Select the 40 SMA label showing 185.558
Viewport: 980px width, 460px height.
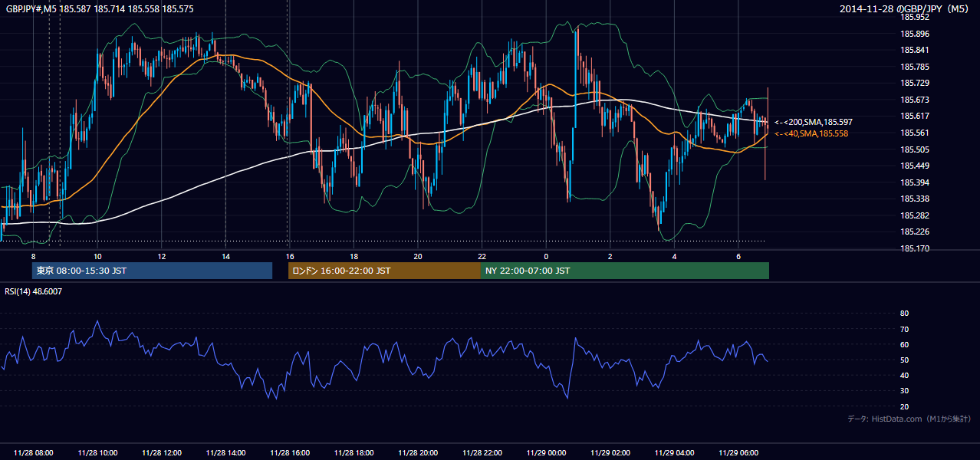(x=811, y=133)
